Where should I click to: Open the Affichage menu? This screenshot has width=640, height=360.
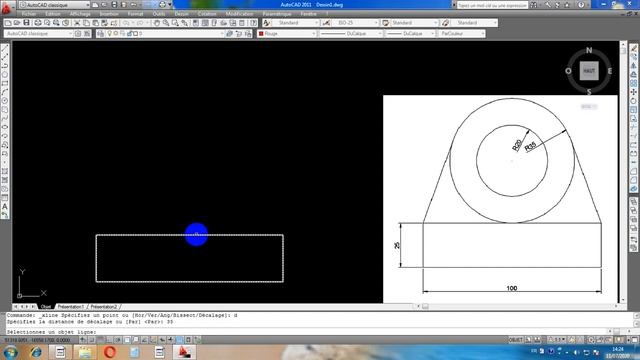tap(80, 14)
